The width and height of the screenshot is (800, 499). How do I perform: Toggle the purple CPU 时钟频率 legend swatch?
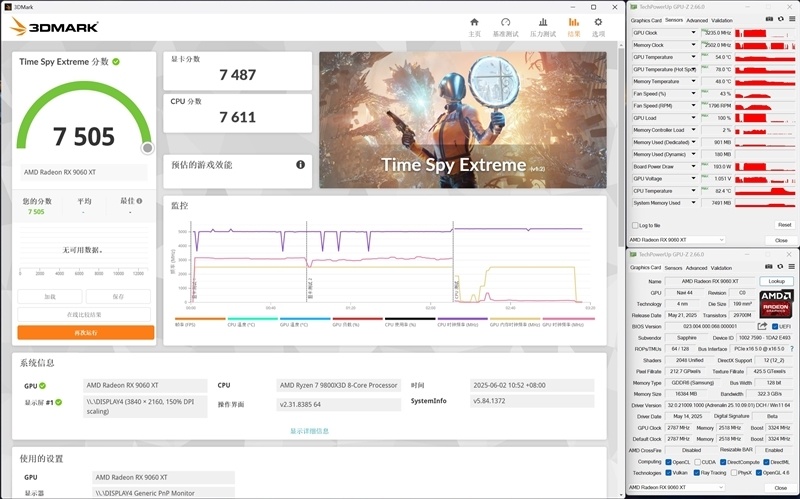tap(463, 319)
